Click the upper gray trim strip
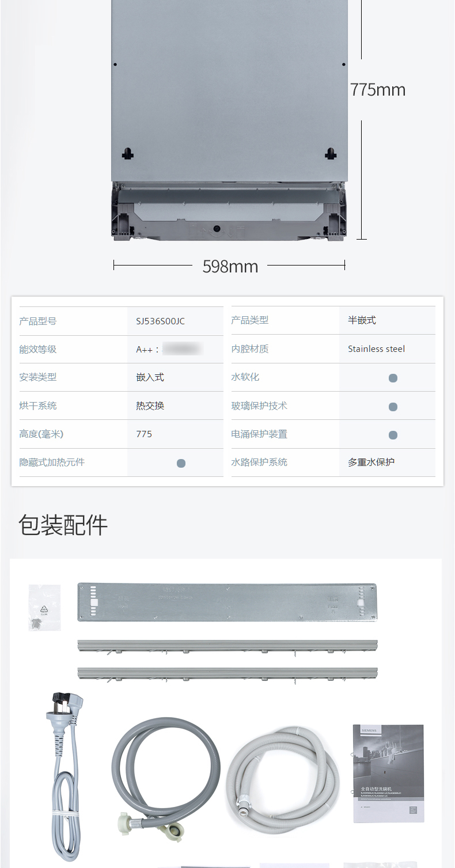This screenshot has width=455, height=868. point(227,646)
